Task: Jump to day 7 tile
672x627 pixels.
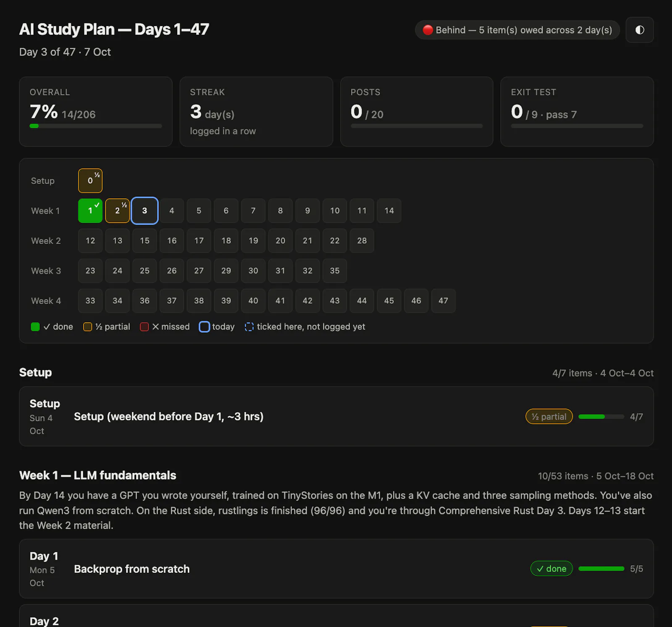Action: [253, 211]
